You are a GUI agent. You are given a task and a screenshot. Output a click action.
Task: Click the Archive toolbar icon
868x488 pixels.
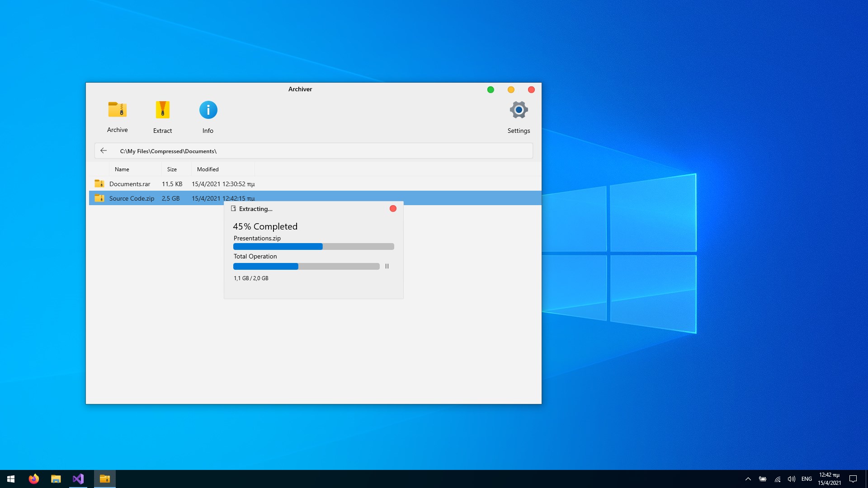click(x=117, y=110)
